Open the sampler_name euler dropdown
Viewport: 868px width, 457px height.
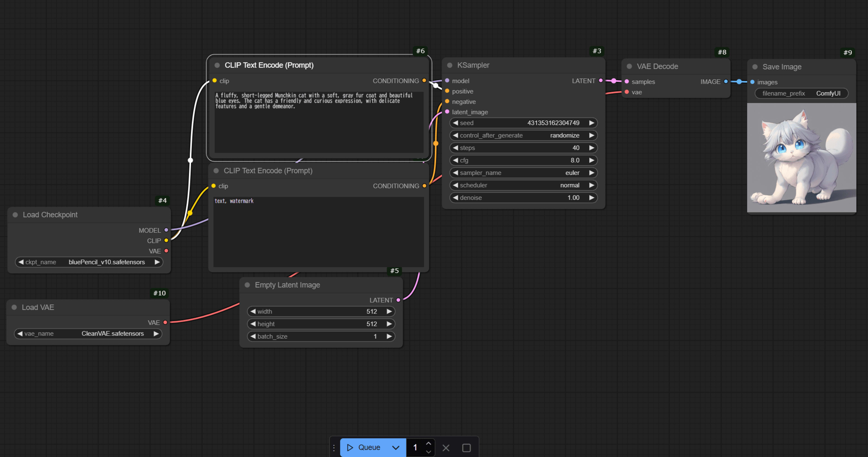[523, 173]
